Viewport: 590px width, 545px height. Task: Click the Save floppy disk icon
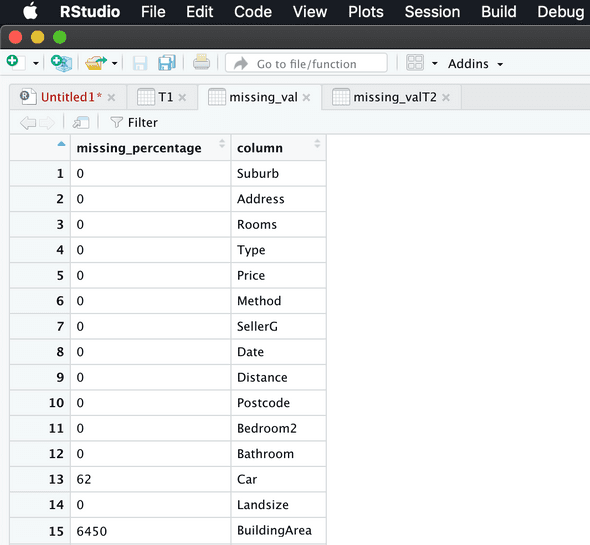(x=140, y=63)
